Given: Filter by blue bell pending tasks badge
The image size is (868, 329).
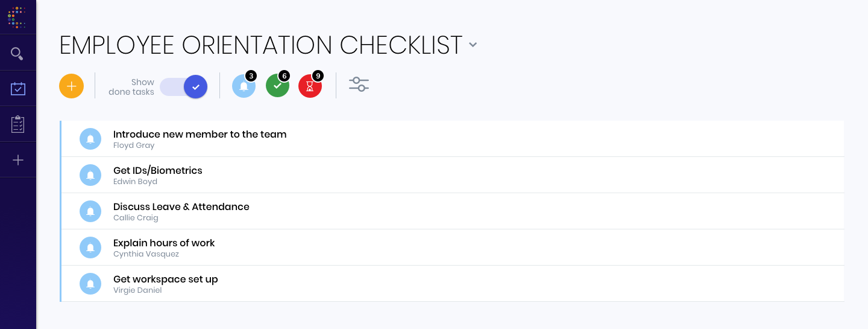Looking at the screenshot, I should [244, 86].
